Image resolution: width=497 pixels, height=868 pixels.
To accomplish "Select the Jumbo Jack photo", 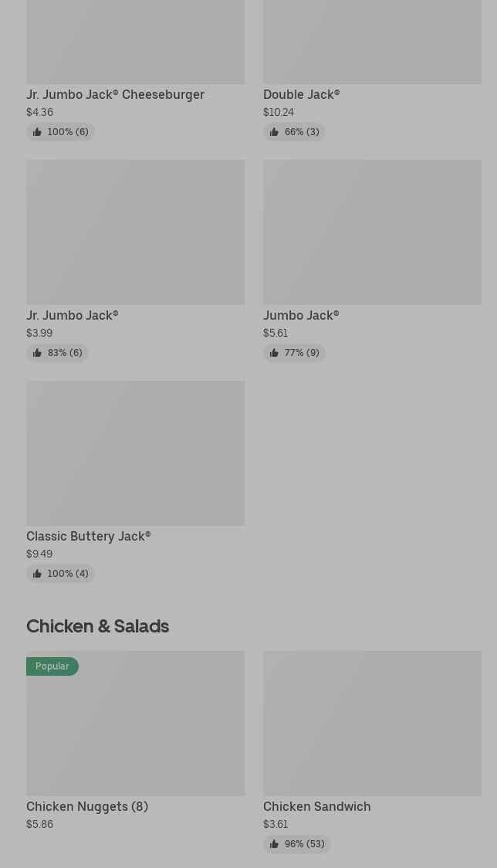I will click(x=373, y=232).
